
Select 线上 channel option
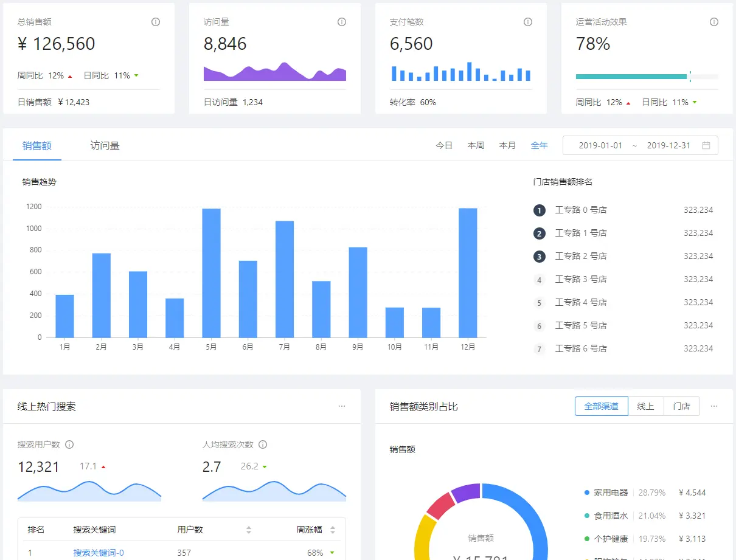click(x=646, y=406)
